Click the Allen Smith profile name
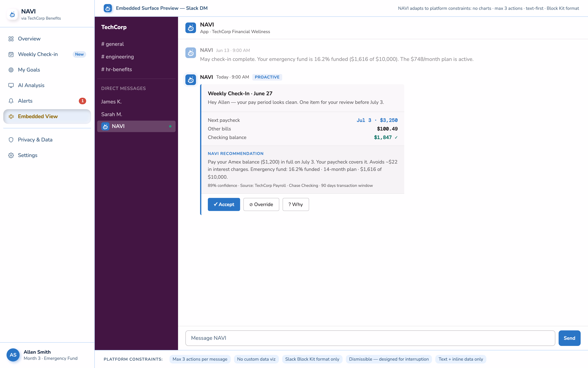 (37, 352)
